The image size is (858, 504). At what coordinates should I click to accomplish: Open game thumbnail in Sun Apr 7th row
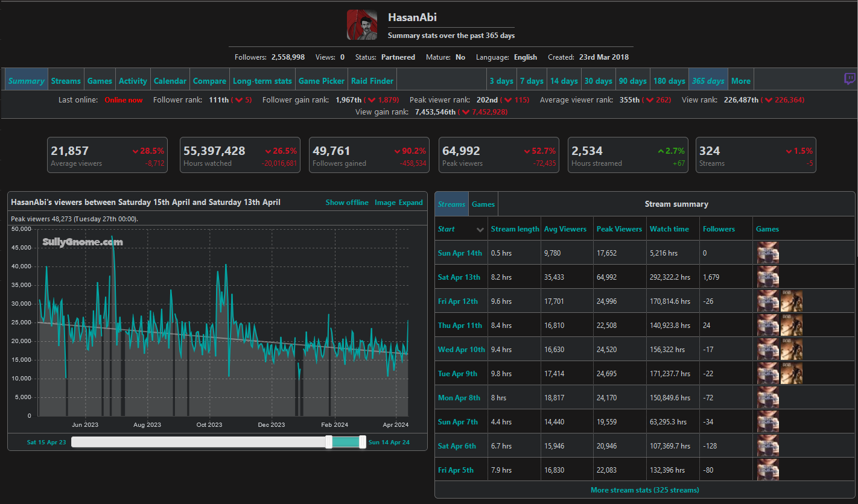click(768, 421)
